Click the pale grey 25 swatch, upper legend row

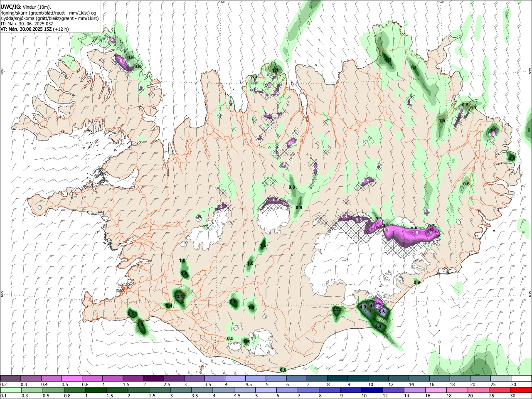tap(501, 378)
